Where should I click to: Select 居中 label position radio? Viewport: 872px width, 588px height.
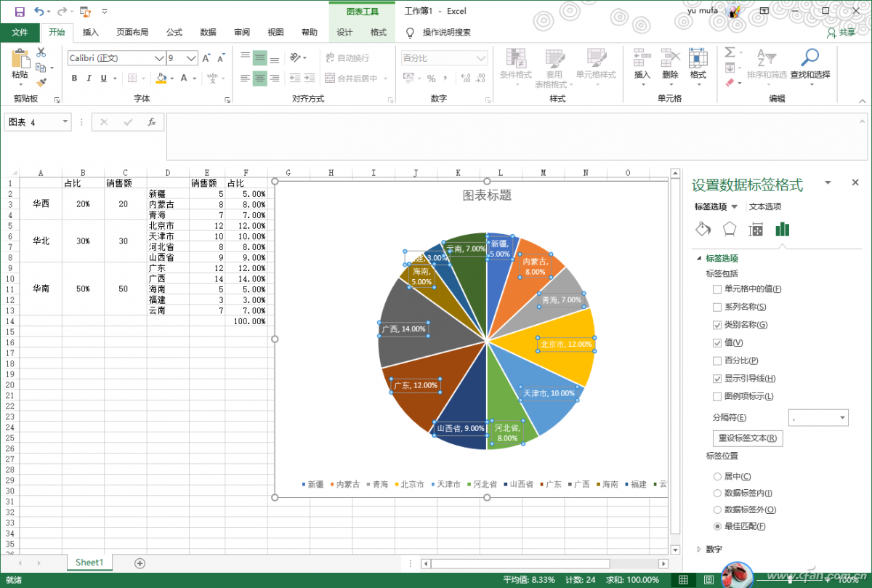coord(718,477)
